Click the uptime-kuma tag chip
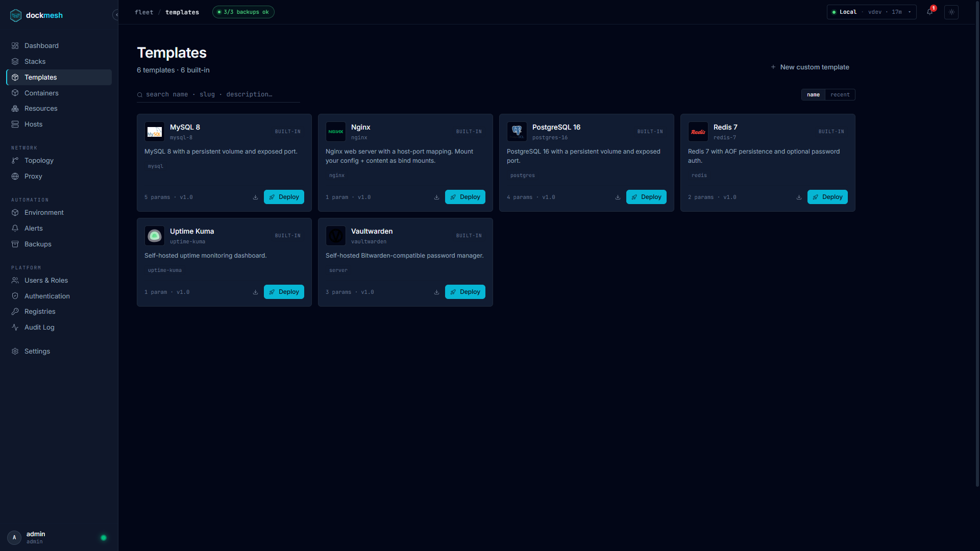Screen dimensions: 980x551 pos(165,271)
